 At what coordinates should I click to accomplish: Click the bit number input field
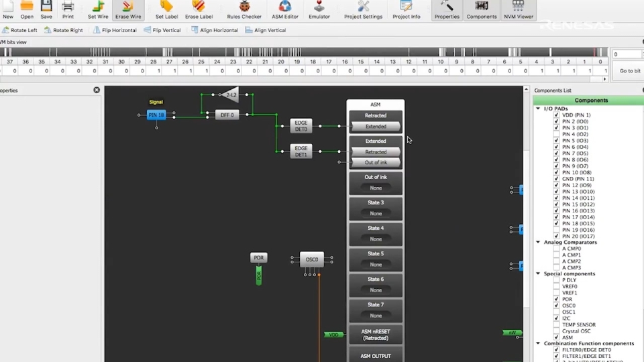(627, 54)
